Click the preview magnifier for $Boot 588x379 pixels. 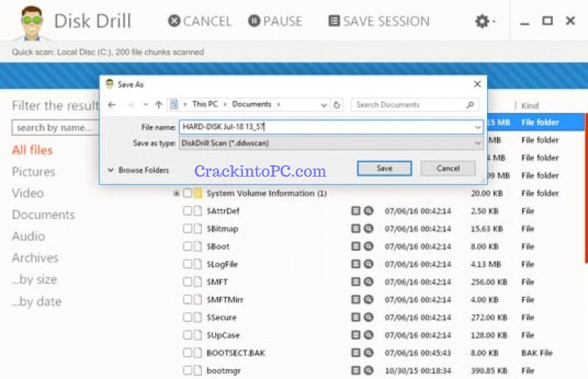pos(369,246)
